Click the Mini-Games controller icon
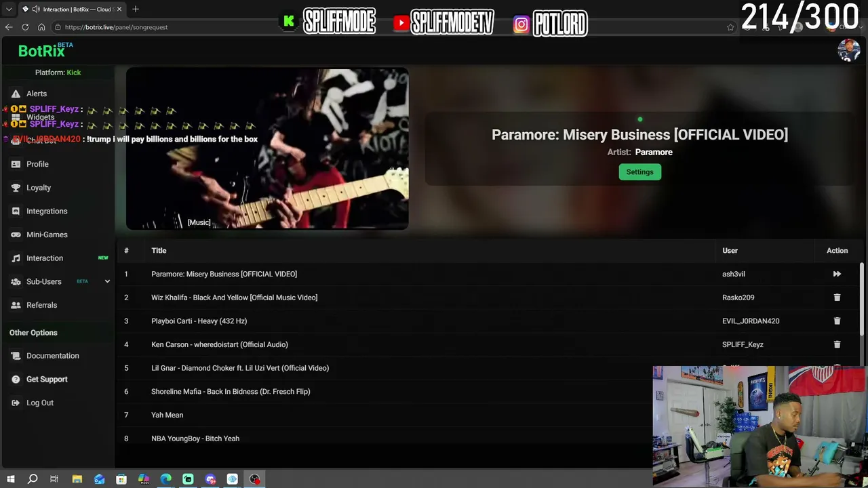The image size is (868, 488). coord(16,235)
